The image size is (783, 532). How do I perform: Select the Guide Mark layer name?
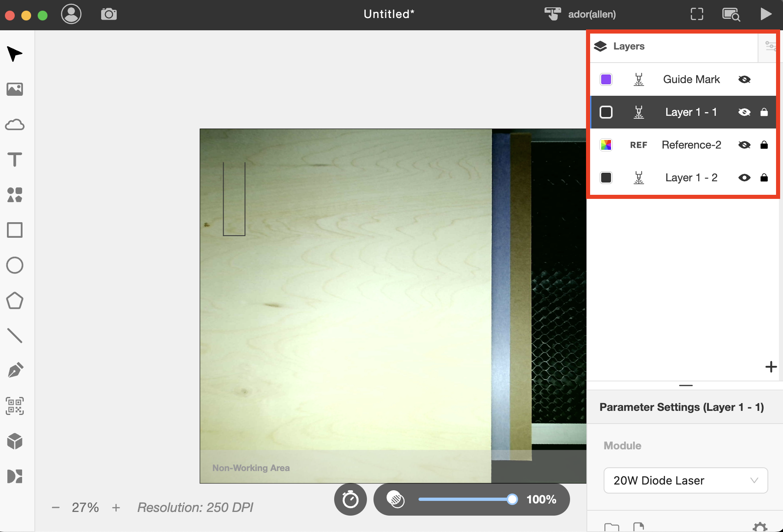(x=691, y=79)
